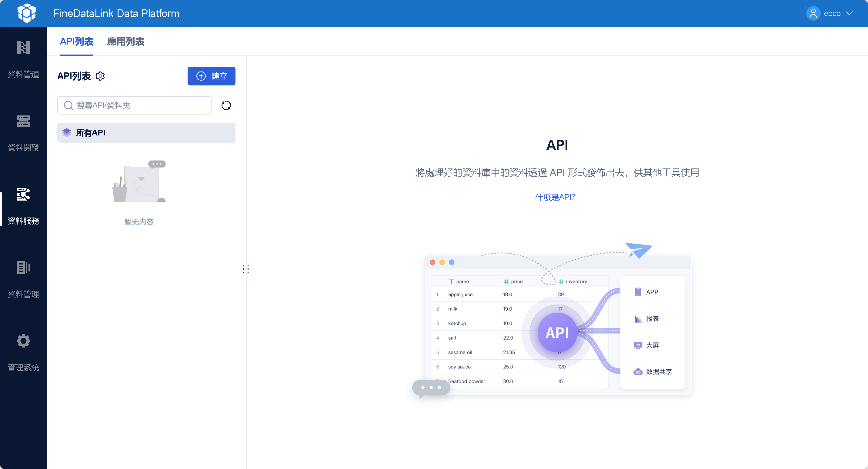Focus the 搜尋API/資料夾 search field
The image size is (868, 469).
coord(142,105)
